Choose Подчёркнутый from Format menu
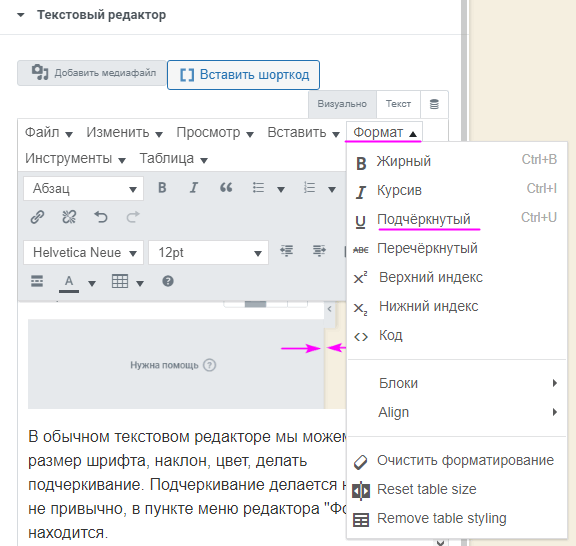This screenshot has height=546, width=576. pyautogui.click(x=457, y=219)
